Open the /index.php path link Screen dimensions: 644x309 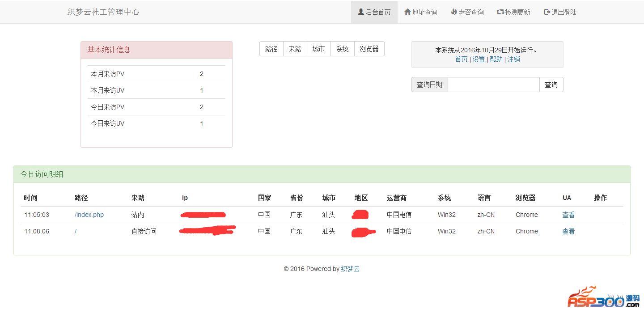click(x=89, y=215)
